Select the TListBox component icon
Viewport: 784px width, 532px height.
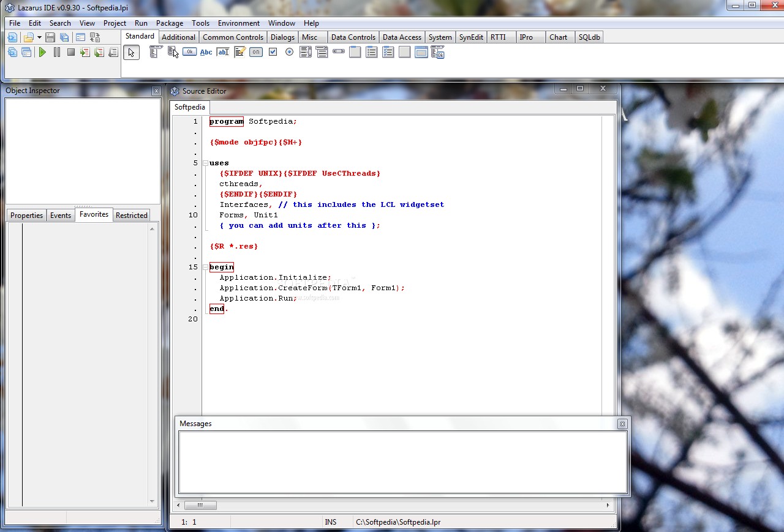tap(306, 52)
